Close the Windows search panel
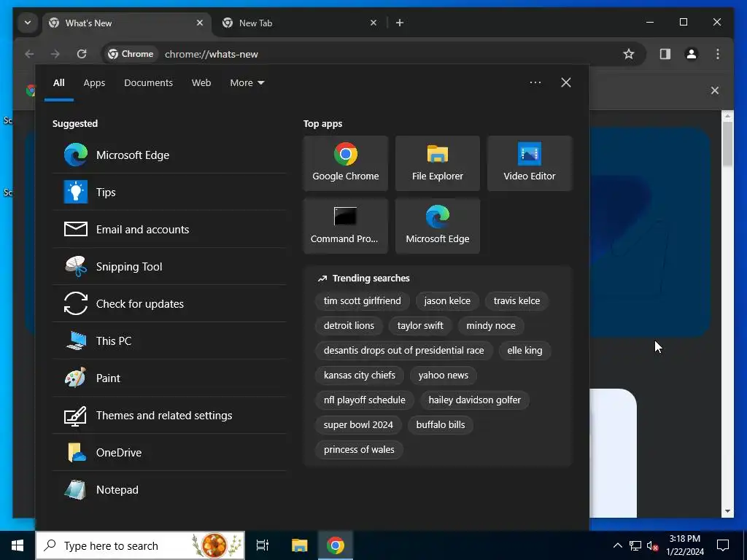Image resolution: width=747 pixels, height=560 pixels. point(566,82)
